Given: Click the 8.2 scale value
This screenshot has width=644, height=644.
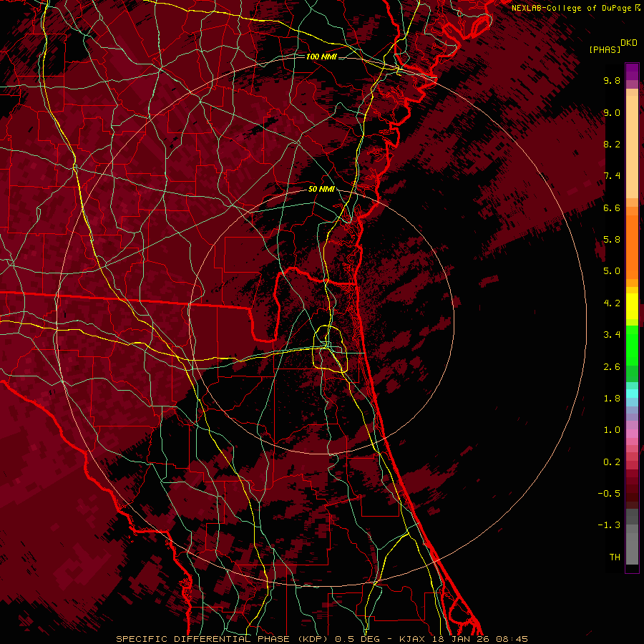Looking at the screenshot, I should (x=612, y=144).
